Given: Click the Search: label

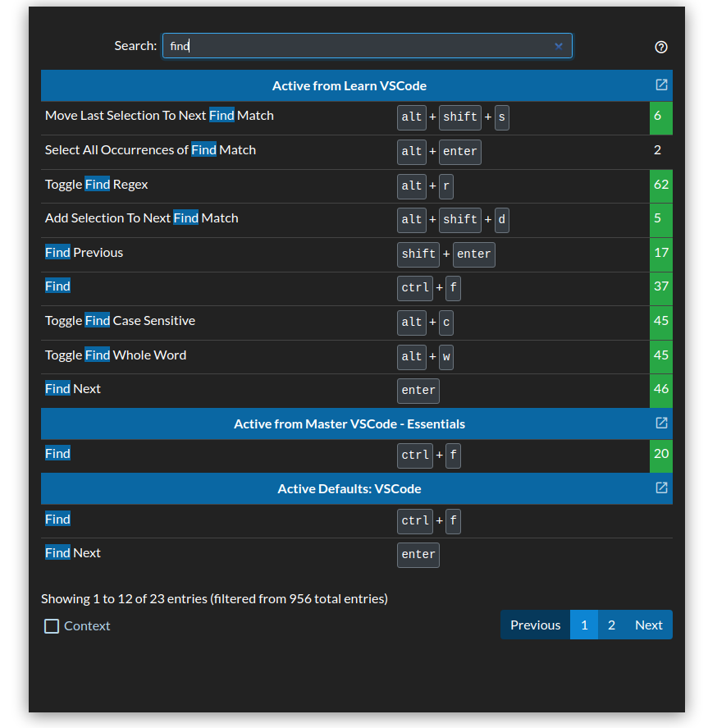Looking at the screenshot, I should tap(135, 46).
